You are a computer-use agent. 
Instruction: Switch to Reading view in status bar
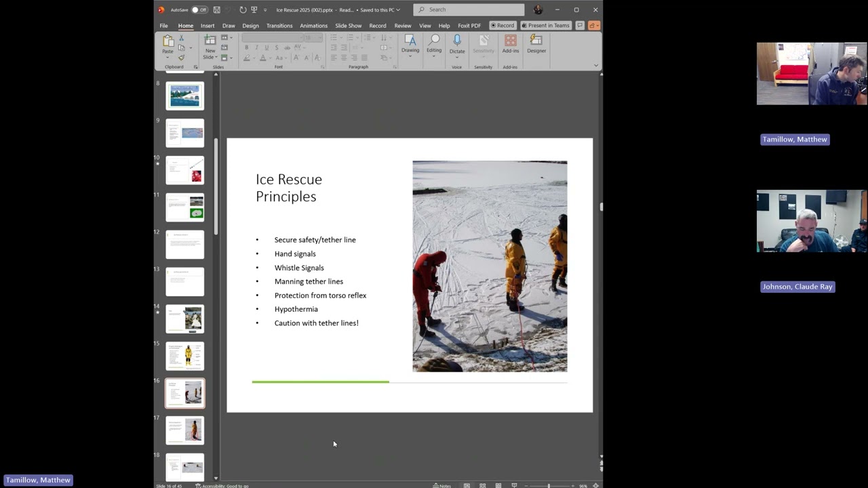coord(498,485)
